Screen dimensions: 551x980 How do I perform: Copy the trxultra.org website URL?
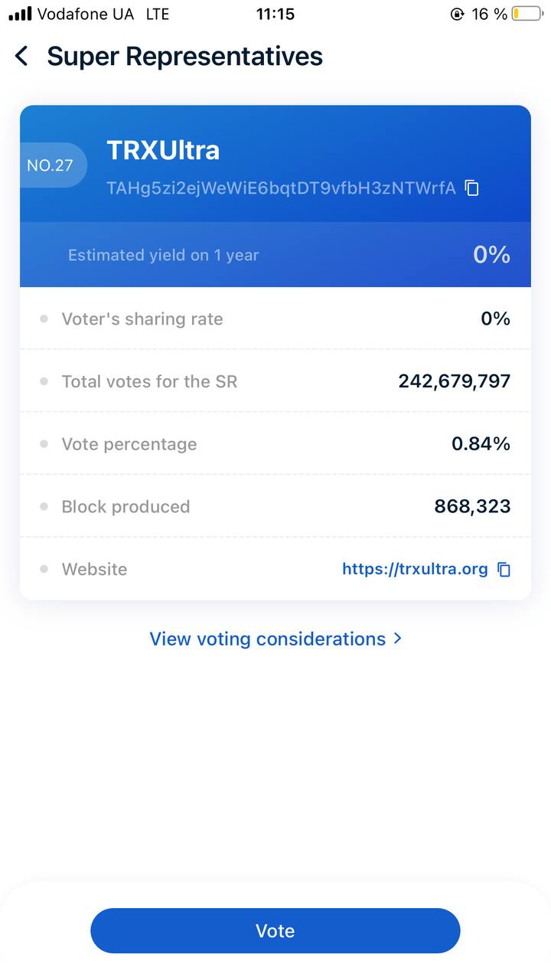coord(504,569)
